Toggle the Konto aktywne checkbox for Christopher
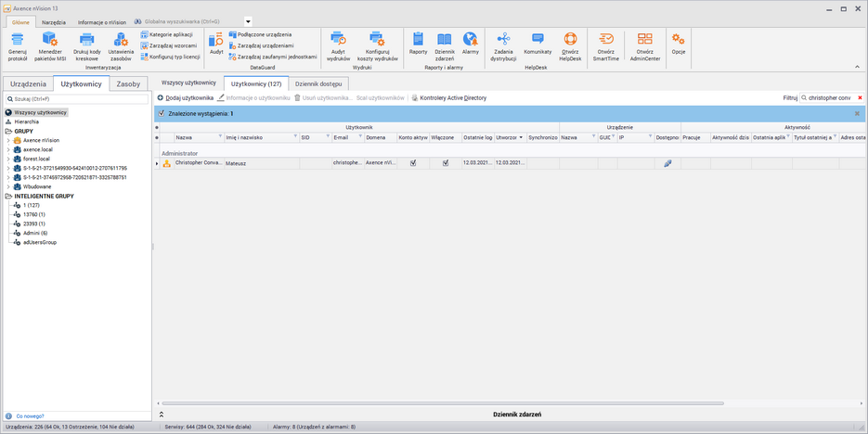 click(x=413, y=163)
